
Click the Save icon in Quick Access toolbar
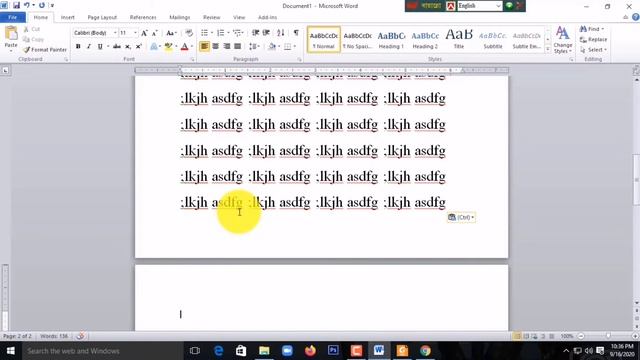[16, 5]
